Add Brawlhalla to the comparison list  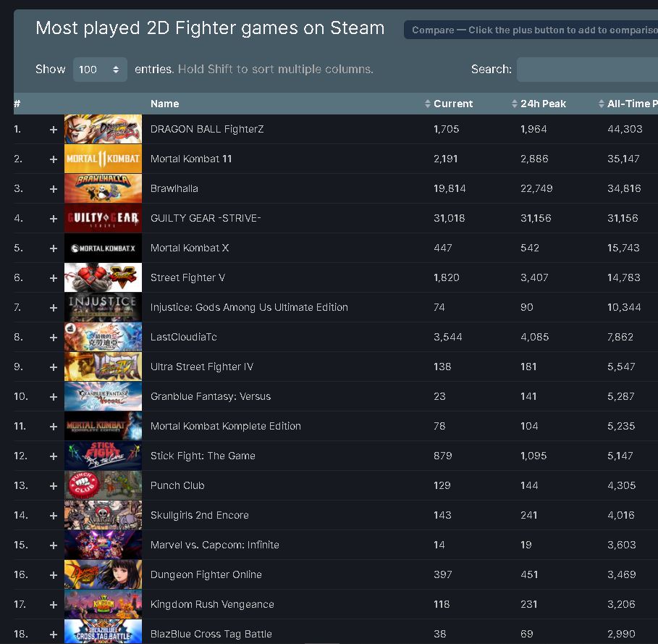[53, 188]
